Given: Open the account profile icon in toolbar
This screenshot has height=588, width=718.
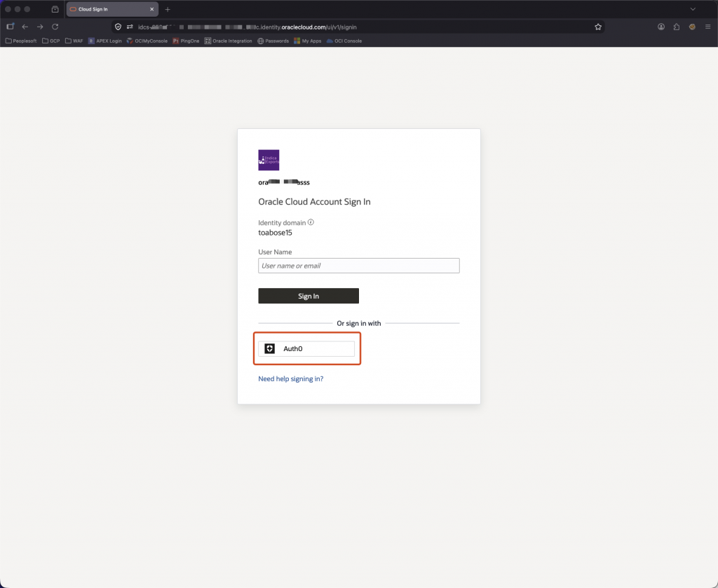Looking at the screenshot, I should point(661,27).
